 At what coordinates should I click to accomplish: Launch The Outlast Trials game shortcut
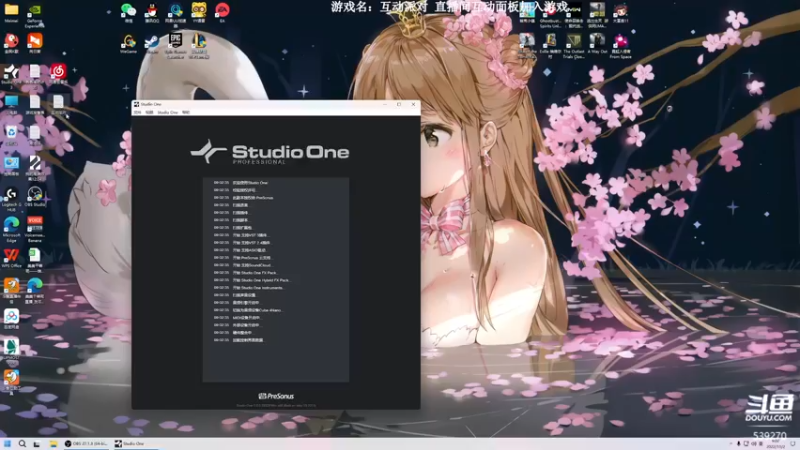573,46
